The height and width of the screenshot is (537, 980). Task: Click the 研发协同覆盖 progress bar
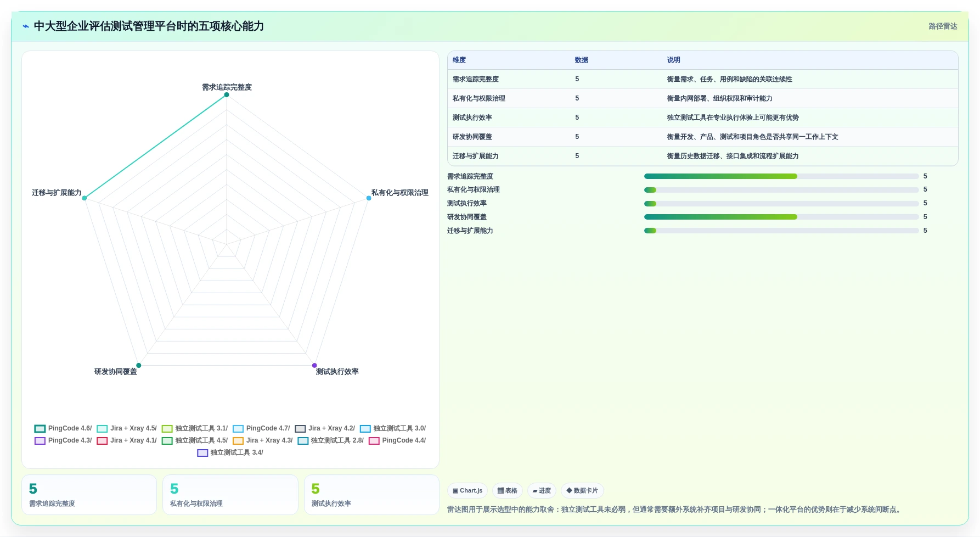tap(781, 217)
